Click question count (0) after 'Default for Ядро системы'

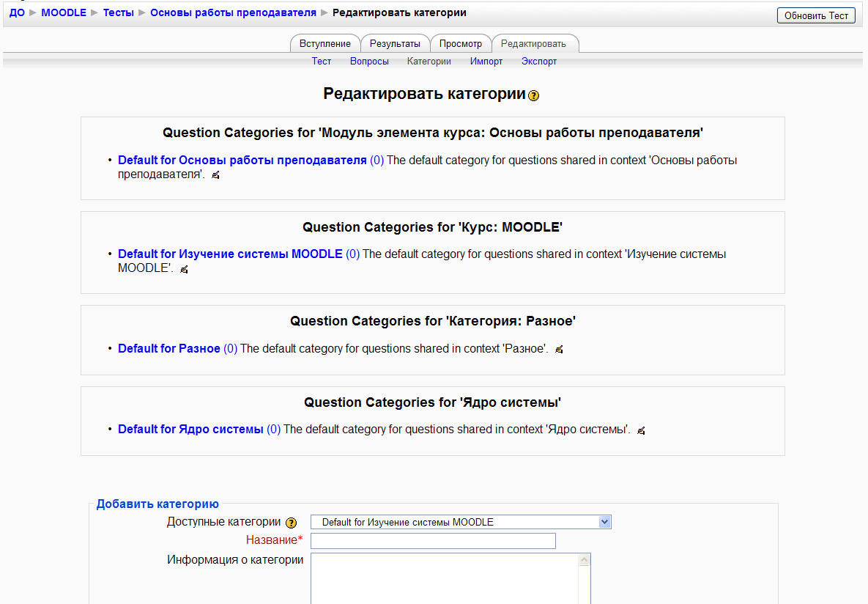point(273,430)
